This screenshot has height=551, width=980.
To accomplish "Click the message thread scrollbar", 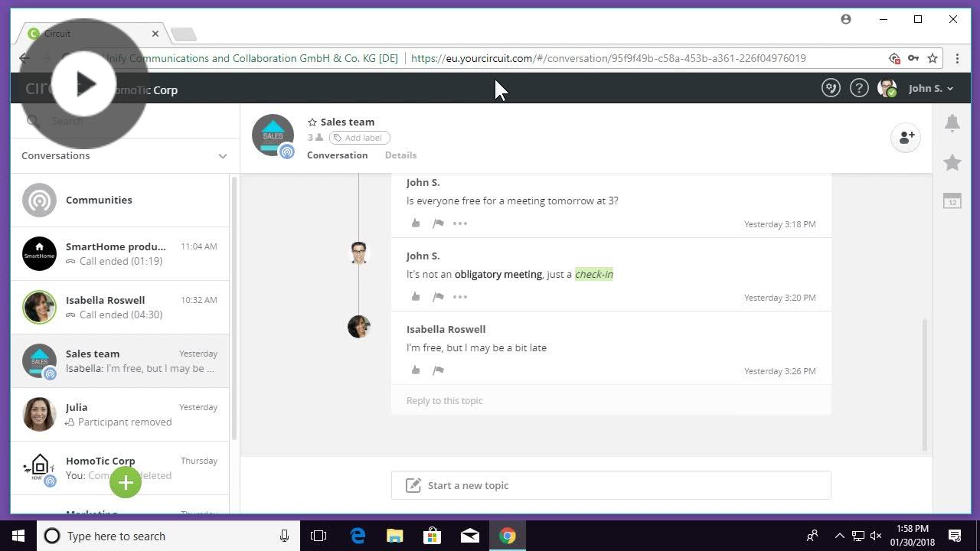I will (926, 385).
